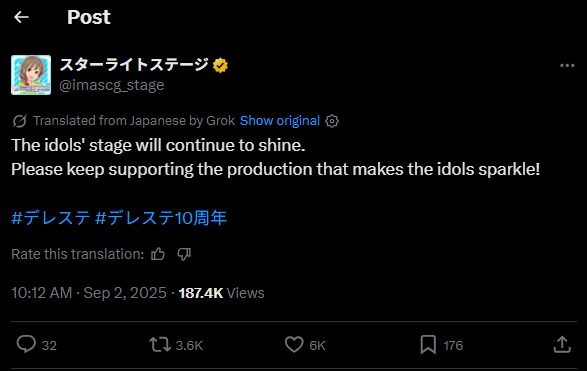Open the 10:12 AM Sep 2, 2025 timestamp

click(x=89, y=293)
